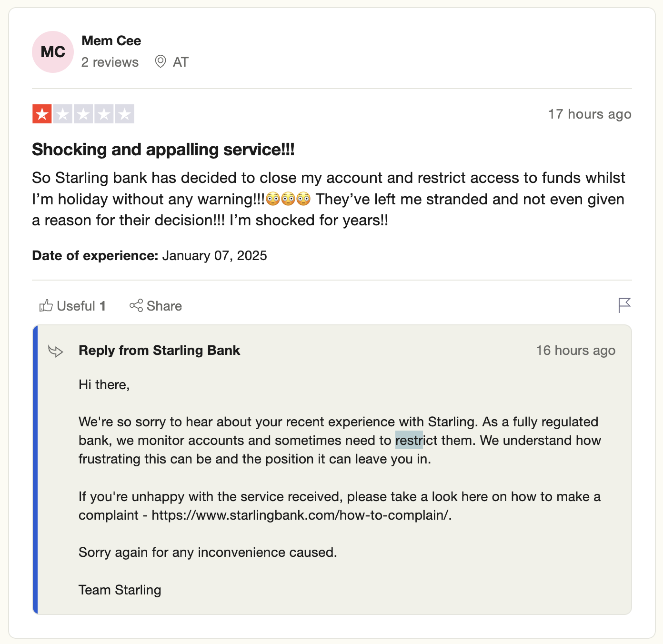
Task: Click the Share button label
Action: 164,306
